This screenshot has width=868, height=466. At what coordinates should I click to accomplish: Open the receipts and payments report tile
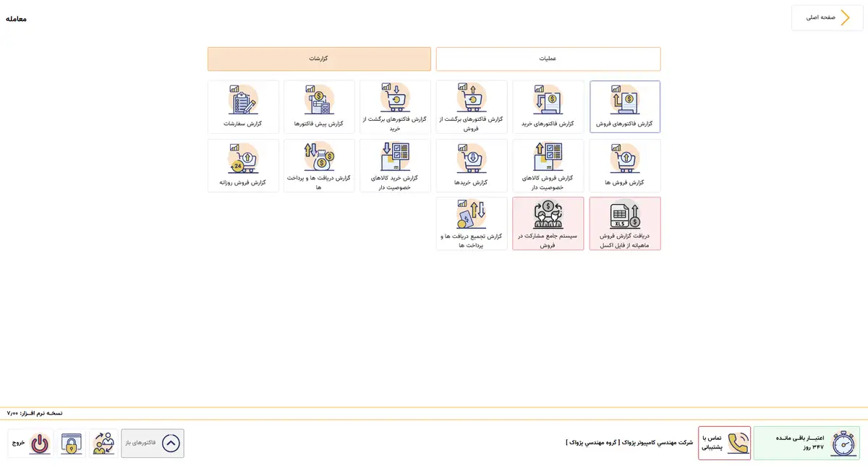pos(319,165)
